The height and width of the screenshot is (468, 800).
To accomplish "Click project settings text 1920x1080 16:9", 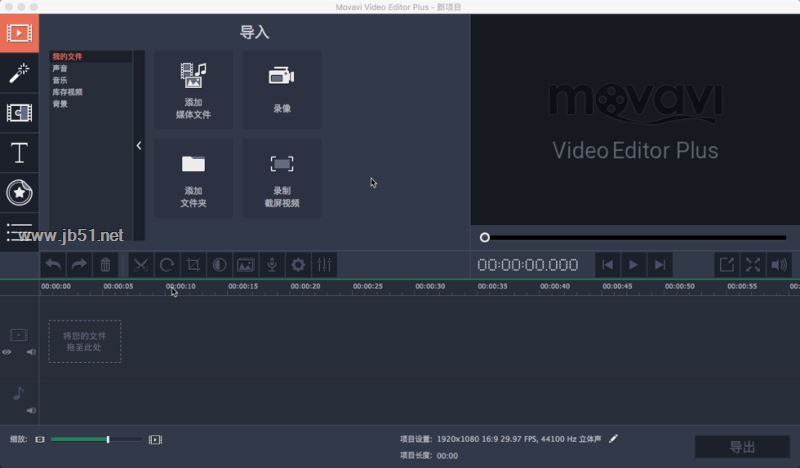I will point(519,439).
